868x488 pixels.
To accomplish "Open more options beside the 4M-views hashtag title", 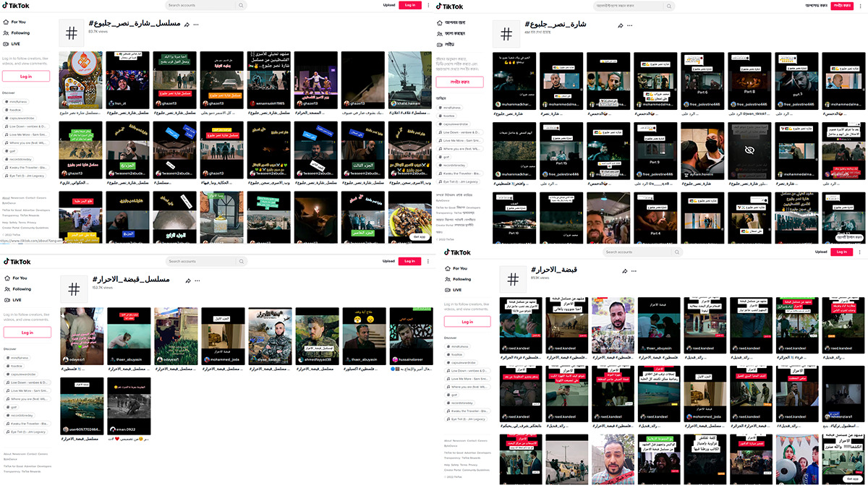I will coord(629,25).
